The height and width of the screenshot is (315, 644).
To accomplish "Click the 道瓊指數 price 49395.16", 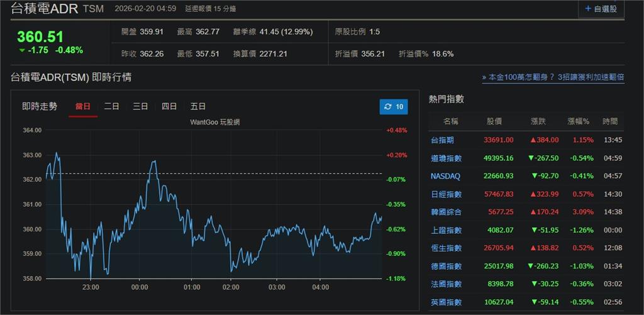I will [499, 158].
